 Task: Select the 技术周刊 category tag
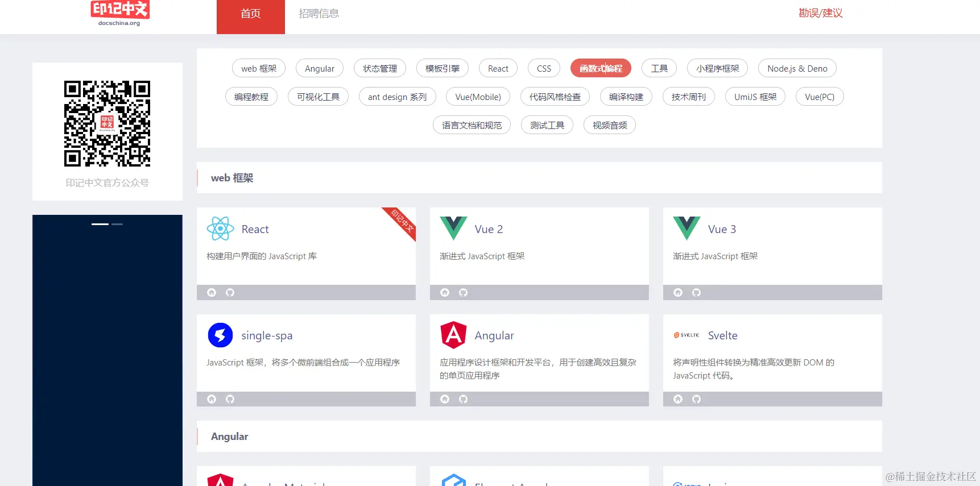click(689, 97)
